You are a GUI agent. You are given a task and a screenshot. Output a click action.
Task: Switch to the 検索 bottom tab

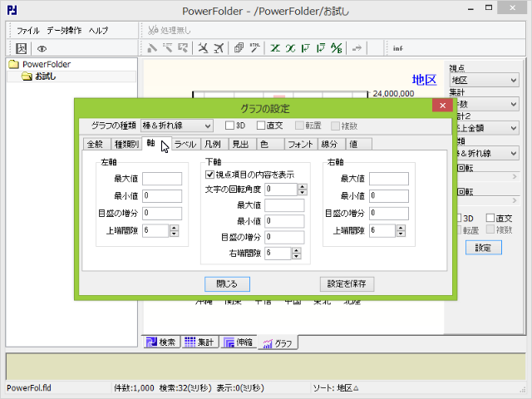tap(160, 342)
